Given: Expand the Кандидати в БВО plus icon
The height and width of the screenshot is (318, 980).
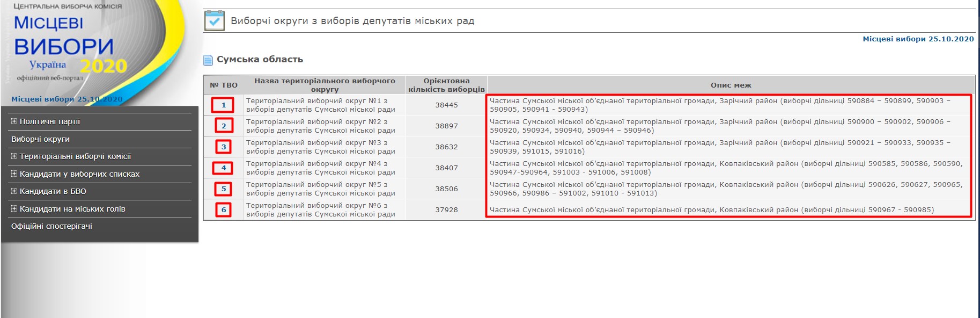Looking at the screenshot, I should point(14,191).
